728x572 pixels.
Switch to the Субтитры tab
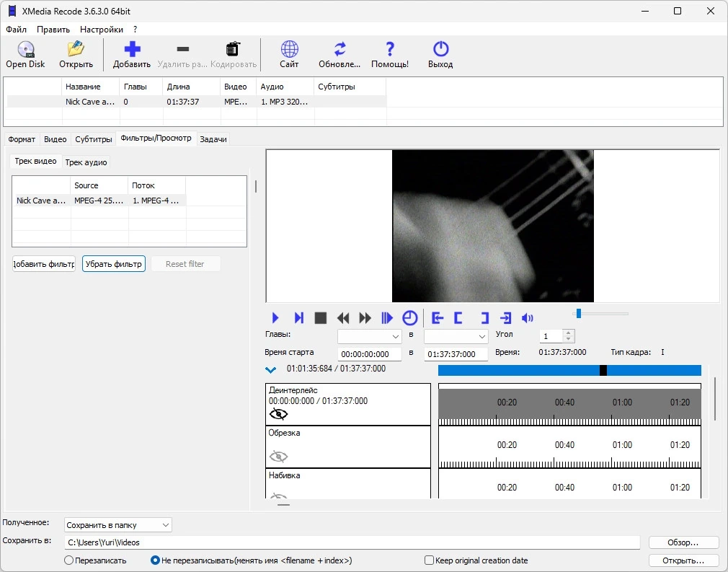pyautogui.click(x=94, y=139)
